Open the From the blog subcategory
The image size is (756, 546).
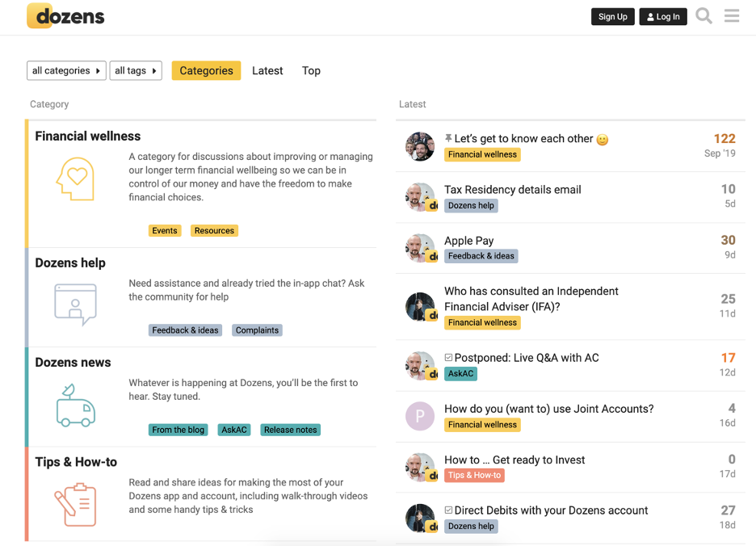point(178,430)
